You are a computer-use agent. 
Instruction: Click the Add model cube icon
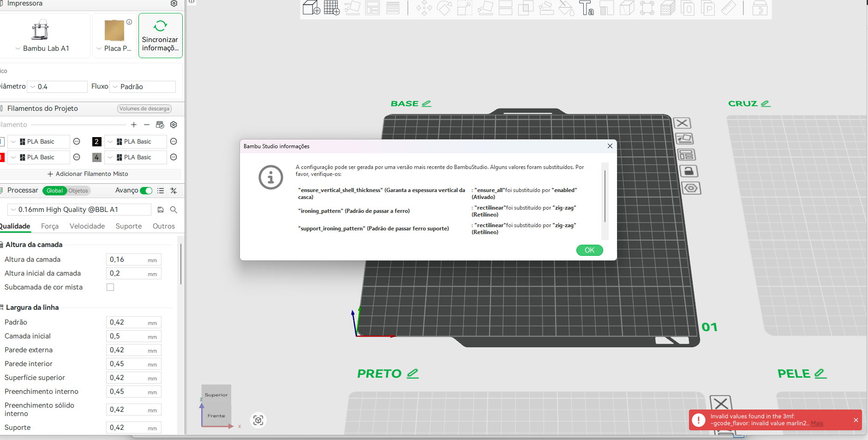pyautogui.click(x=311, y=8)
